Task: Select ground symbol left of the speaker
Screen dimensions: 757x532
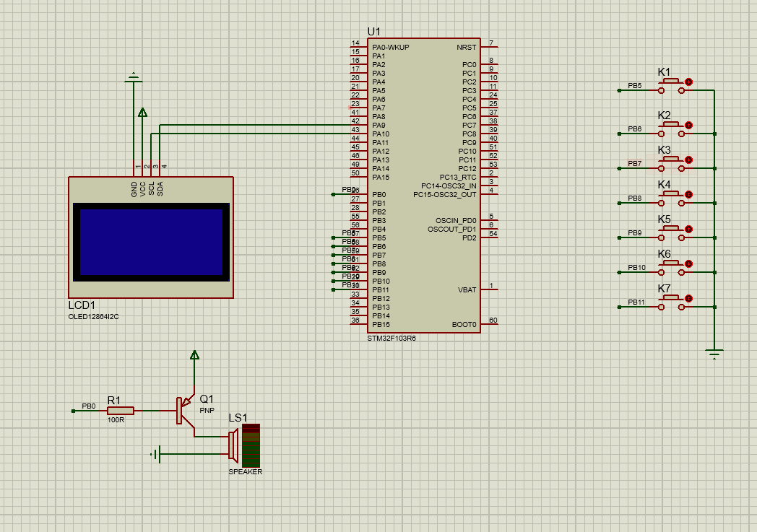Action: (x=155, y=454)
